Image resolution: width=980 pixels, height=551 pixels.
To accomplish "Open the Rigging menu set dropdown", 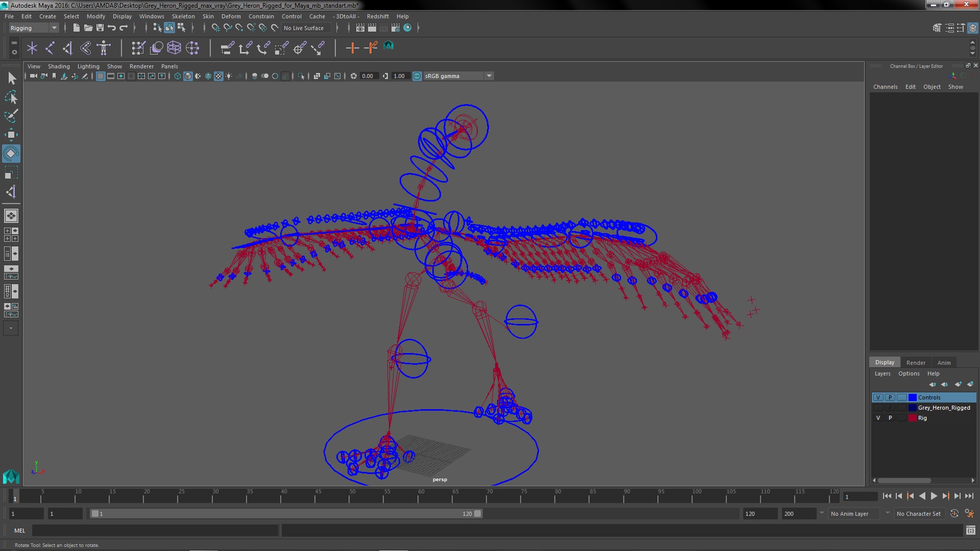I will tap(54, 28).
